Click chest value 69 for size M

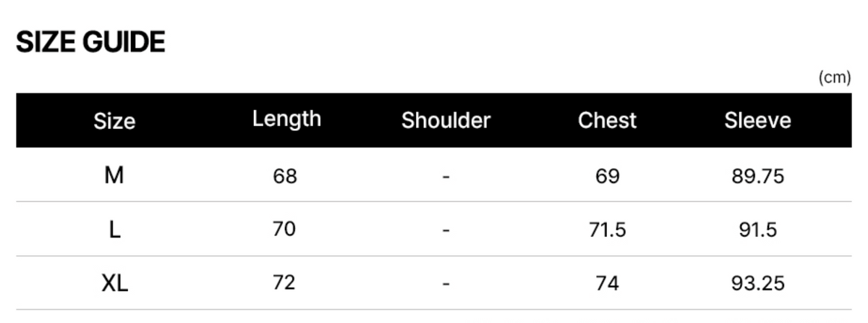click(608, 176)
